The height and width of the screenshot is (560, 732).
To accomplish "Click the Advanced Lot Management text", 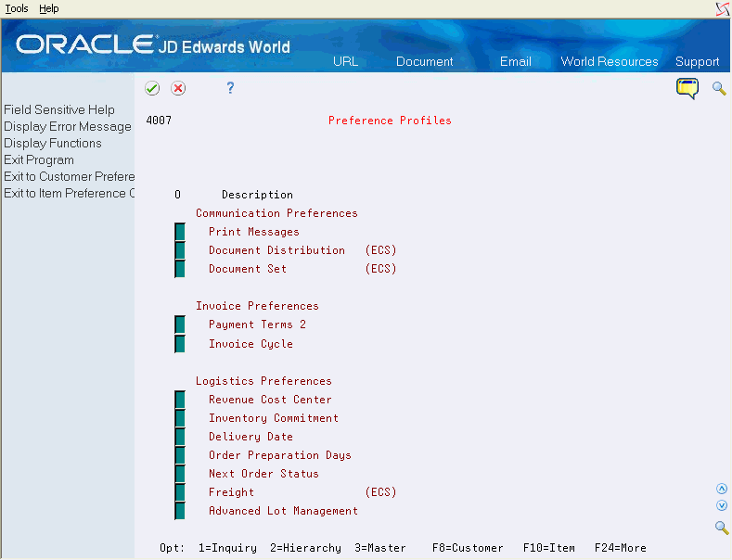I will click(283, 511).
